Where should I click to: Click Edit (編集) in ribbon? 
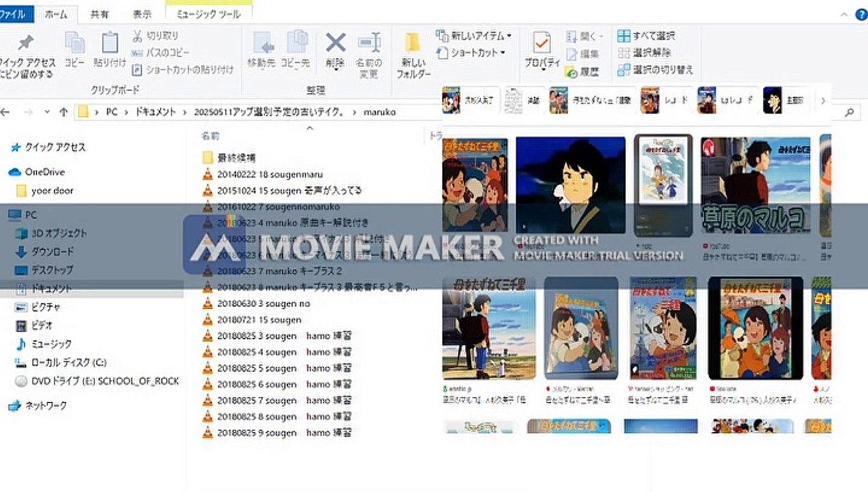[x=583, y=53]
